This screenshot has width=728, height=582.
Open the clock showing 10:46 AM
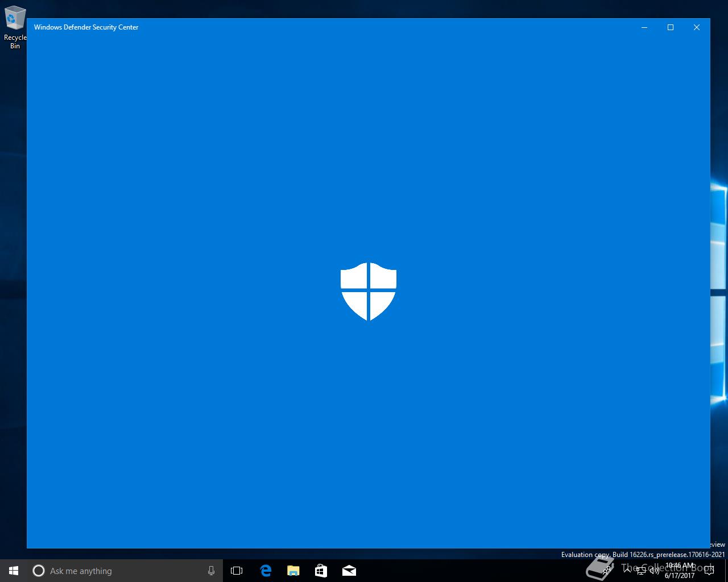tap(680, 571)
